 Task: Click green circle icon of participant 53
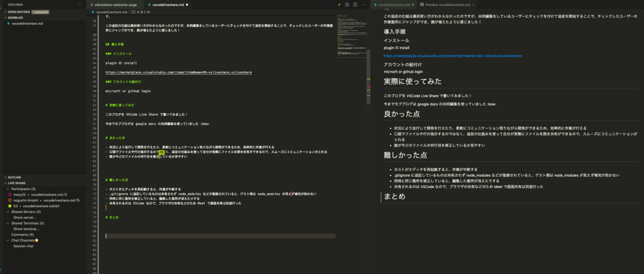[x=10, y=206]
